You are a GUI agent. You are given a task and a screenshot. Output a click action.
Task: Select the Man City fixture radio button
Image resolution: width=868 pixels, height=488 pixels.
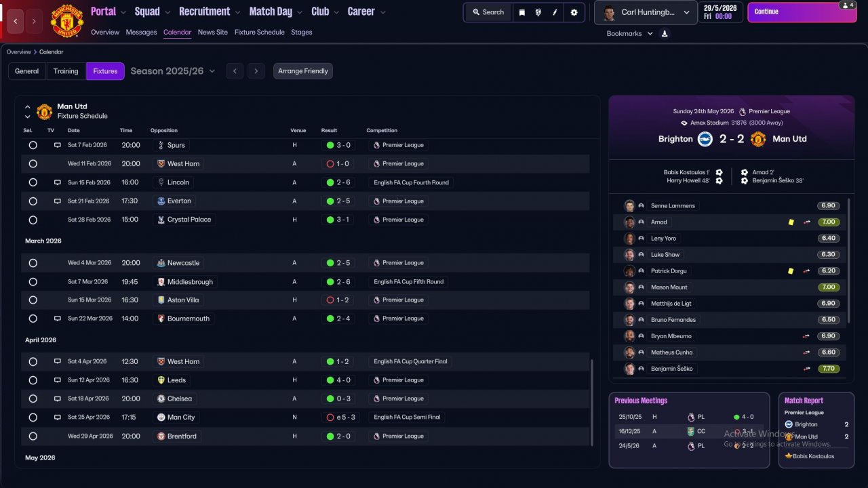tap(33, 418)
